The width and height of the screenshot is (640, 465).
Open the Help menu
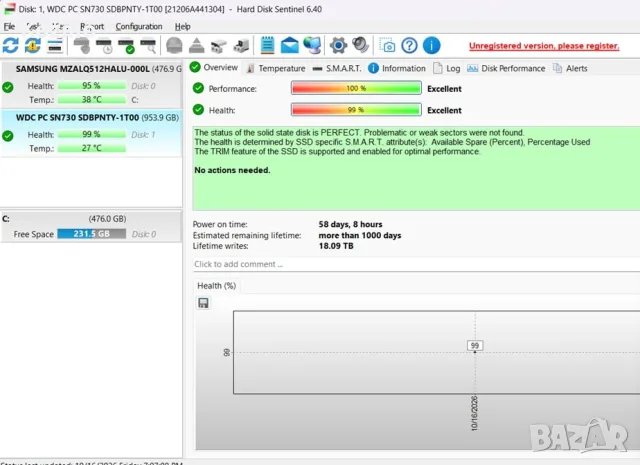[x=182, y=27]
